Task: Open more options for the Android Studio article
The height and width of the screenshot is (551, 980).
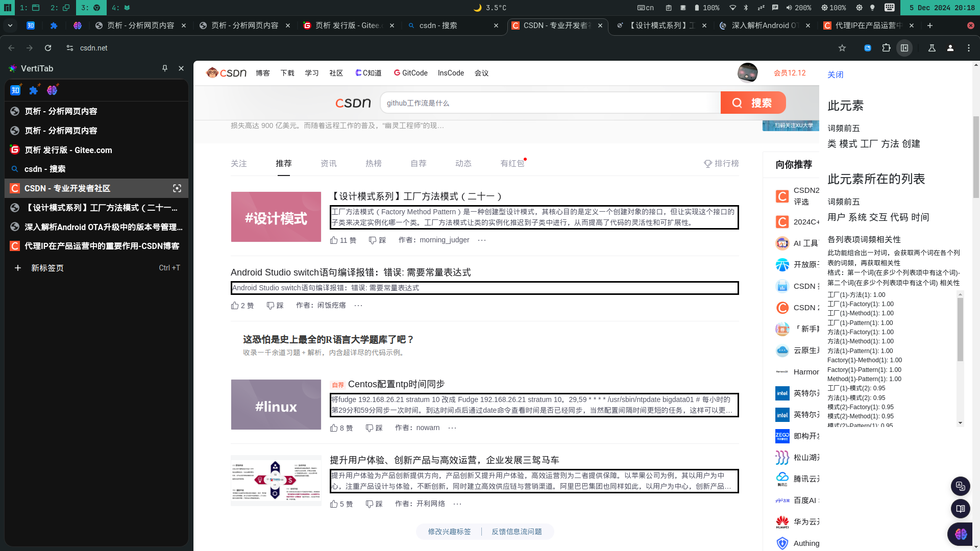Action: pos(358,306)
